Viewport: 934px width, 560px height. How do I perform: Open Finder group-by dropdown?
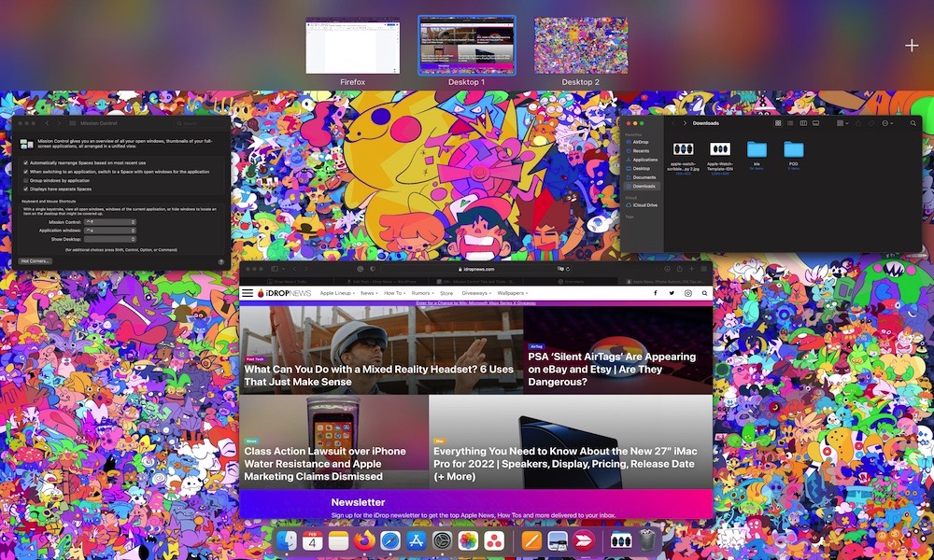click(842, 123)
